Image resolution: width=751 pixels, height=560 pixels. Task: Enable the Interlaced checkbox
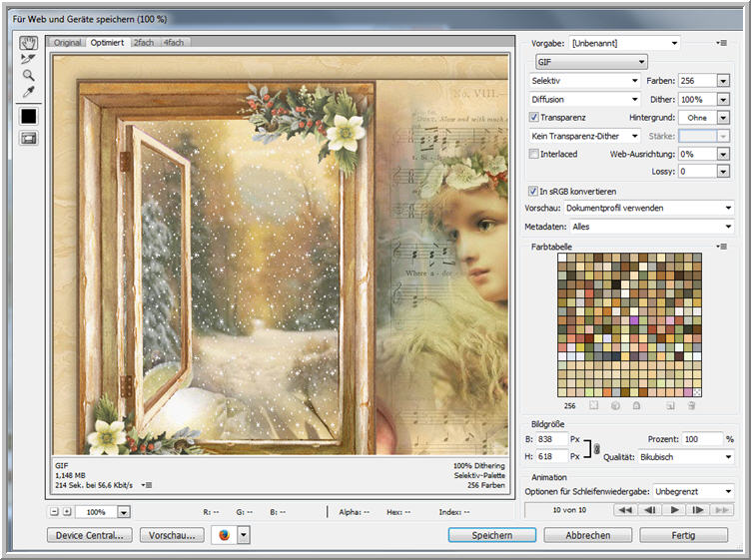click(x=533, y=154)
